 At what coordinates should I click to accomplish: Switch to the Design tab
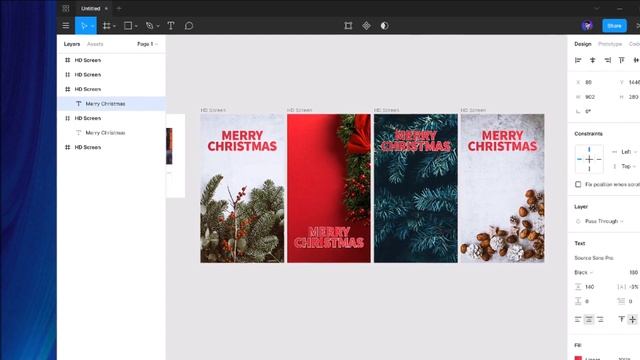coord(582,44)
